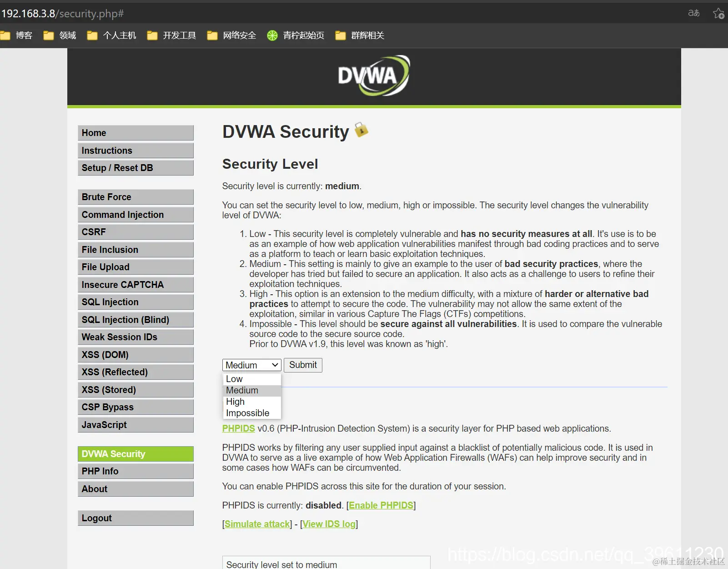Open the 网络安全 bookmark folder

[232, 35]
